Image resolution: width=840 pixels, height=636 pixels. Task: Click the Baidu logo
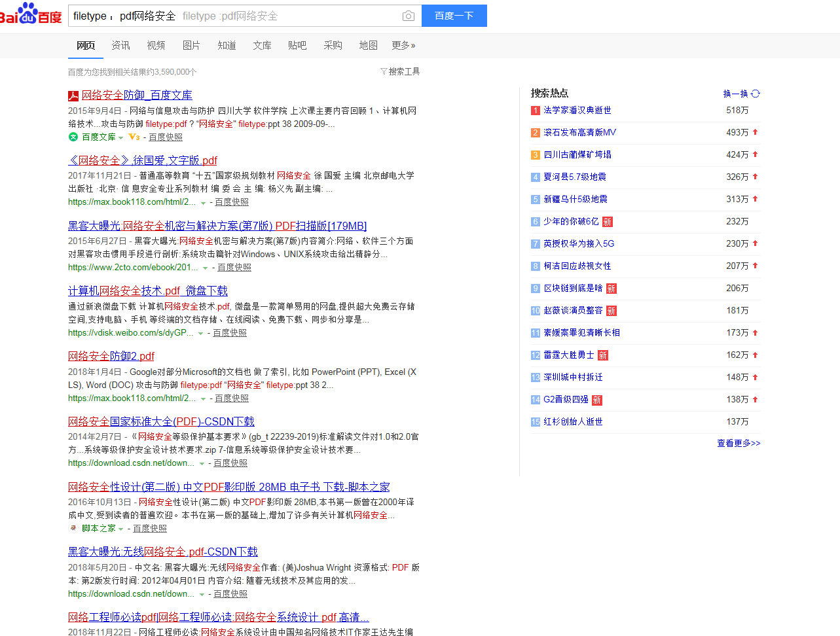click(x=30, y=14)
